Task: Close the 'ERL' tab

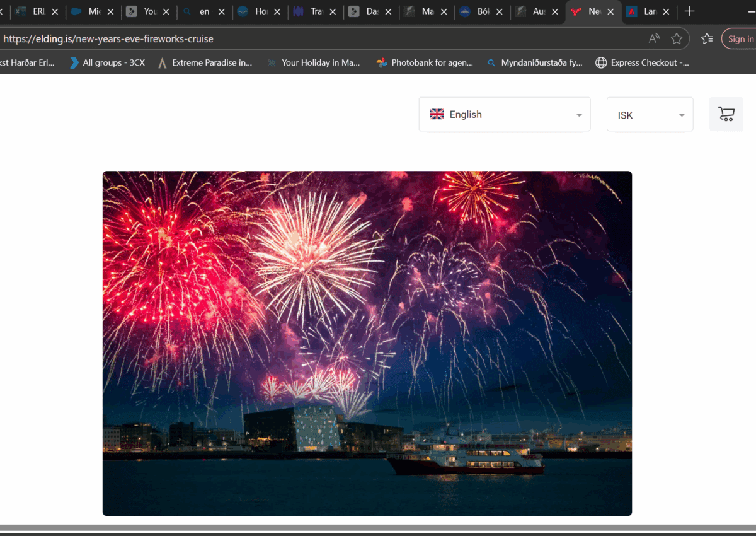Action: pyautogui.click(x=55, y=11)
